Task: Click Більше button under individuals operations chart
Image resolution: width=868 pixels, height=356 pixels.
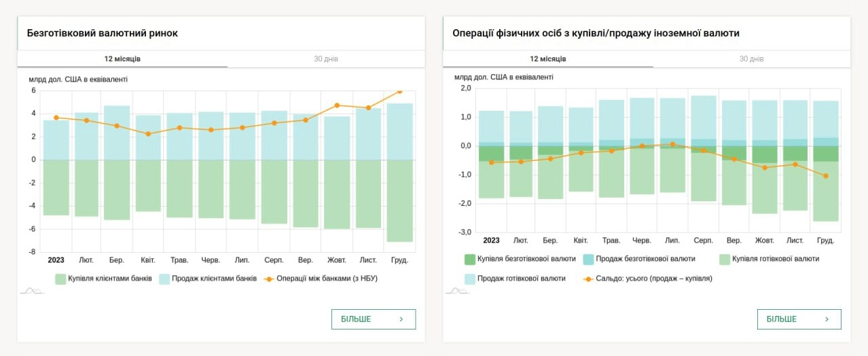Action: 799,319
